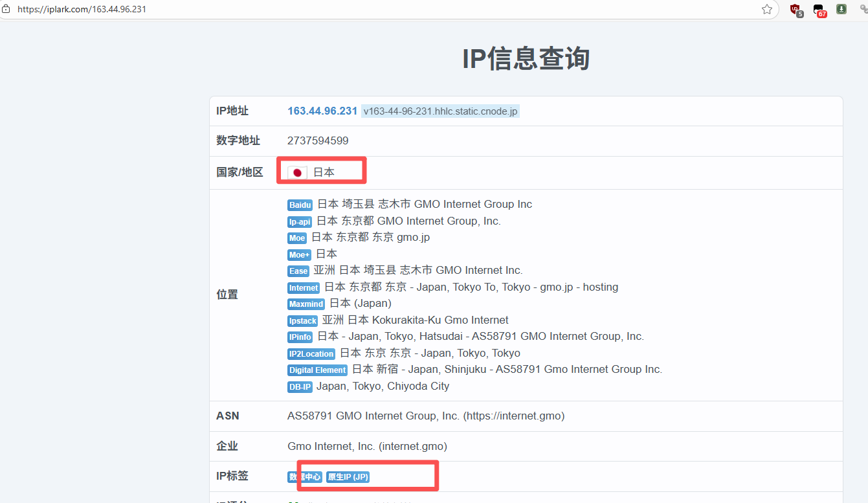Click the 163.44.96.231 IP address link
Image resolution: width=868 pixels, height=503 pixels.
pyautogui.click(x=322, y=111)
